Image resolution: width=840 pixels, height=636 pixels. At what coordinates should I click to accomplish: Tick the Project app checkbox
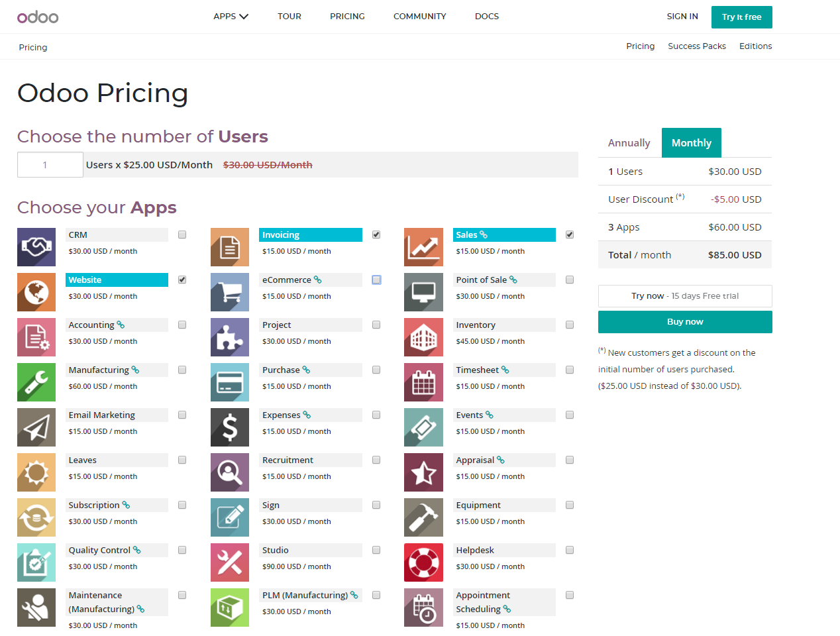[x=376, y=325]
